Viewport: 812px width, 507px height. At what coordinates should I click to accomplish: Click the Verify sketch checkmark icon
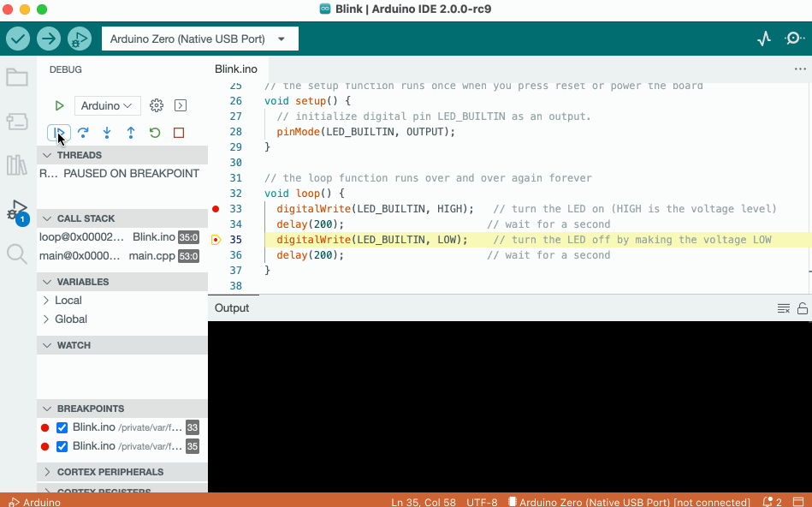(x=18, y=39)
